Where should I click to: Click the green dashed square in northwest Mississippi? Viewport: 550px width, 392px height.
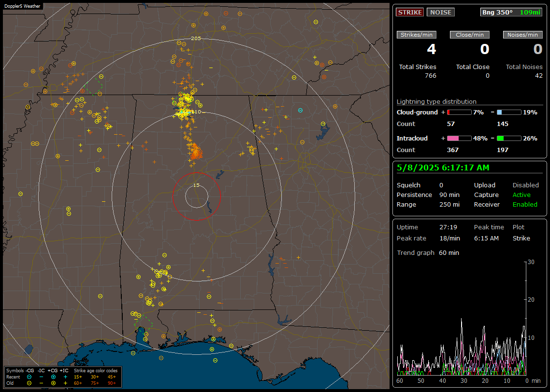pos(94,86)
